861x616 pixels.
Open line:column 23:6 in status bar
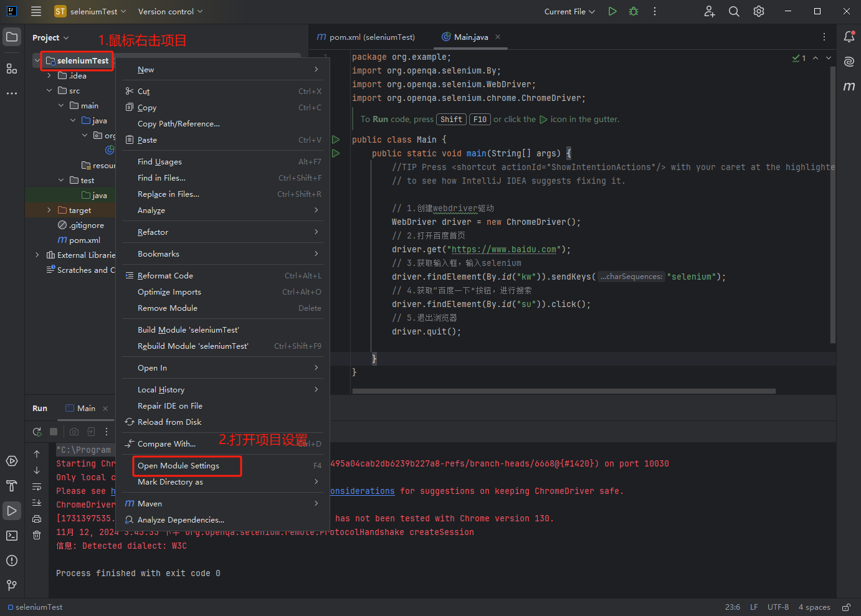click(x=733, y=607)
